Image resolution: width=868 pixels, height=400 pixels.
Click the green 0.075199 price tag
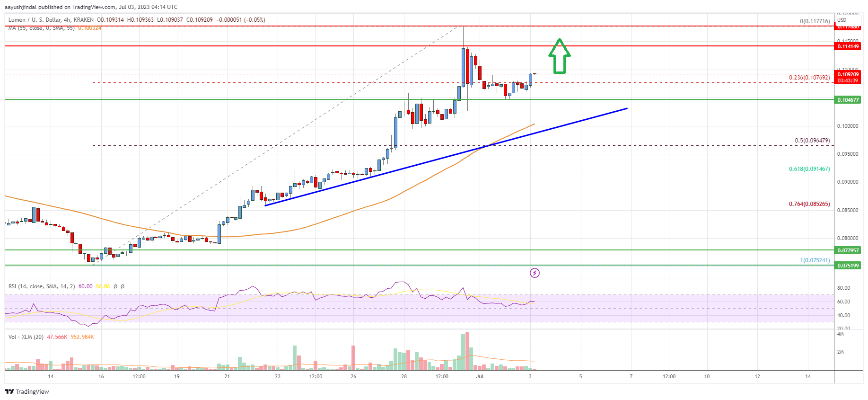pos(848,266)
